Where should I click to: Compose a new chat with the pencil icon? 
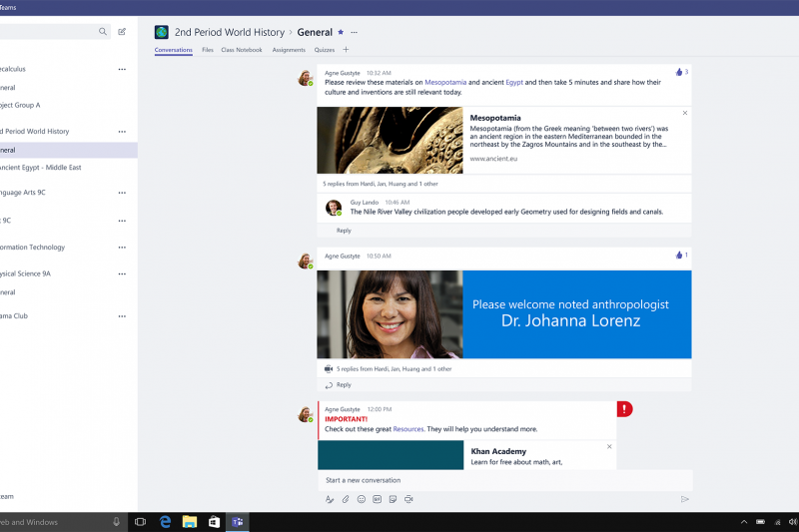coord(122,32)
